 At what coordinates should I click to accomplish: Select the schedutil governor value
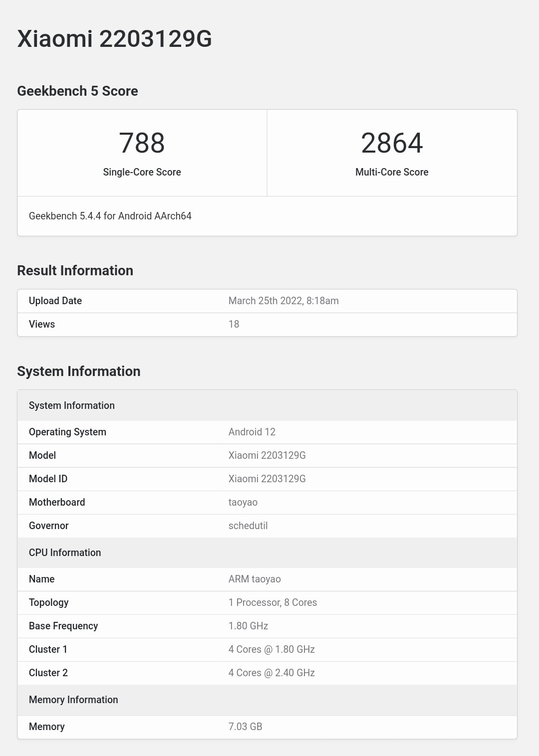[248, 526]
